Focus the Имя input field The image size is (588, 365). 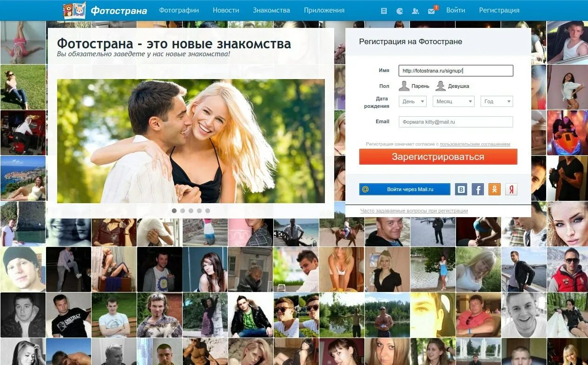[x=456, y=71]
